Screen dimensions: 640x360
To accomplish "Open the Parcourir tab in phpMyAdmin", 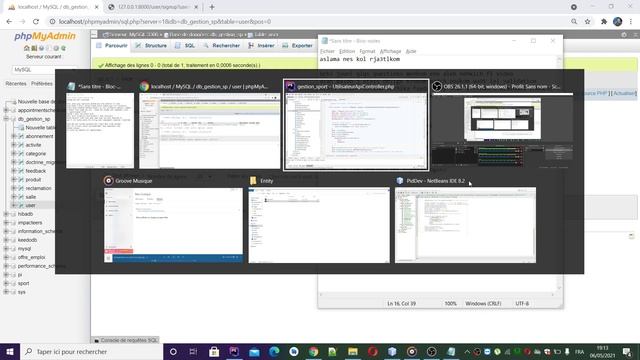I will tap(112, 46).
